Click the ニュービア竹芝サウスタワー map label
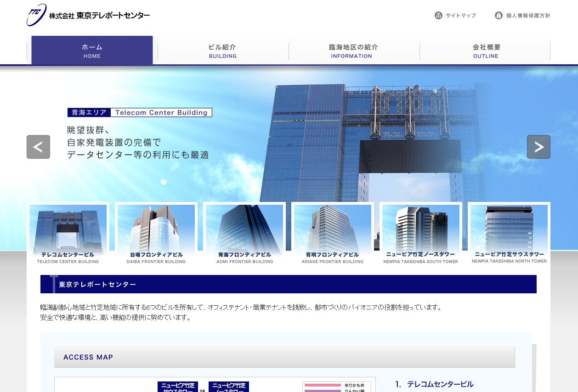This screenshot has width=578, height=392. 178,387
